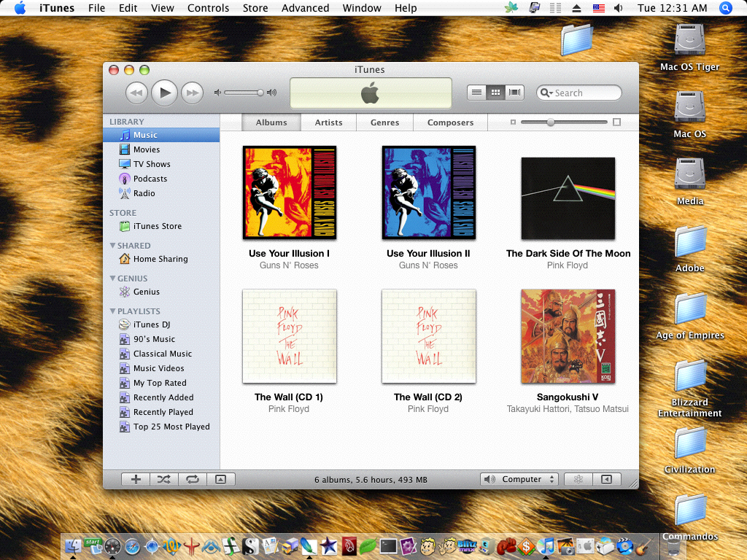Toggle shuffle playback

163,479
